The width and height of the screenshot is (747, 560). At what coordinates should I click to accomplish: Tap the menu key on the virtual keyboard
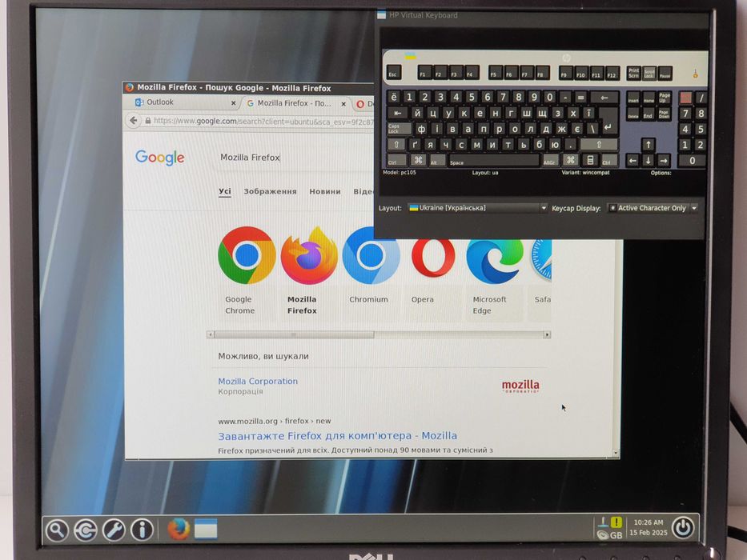[590, 161]
